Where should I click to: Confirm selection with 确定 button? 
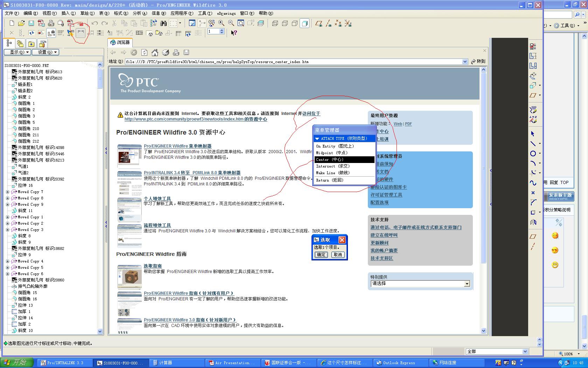coord(321,255)
